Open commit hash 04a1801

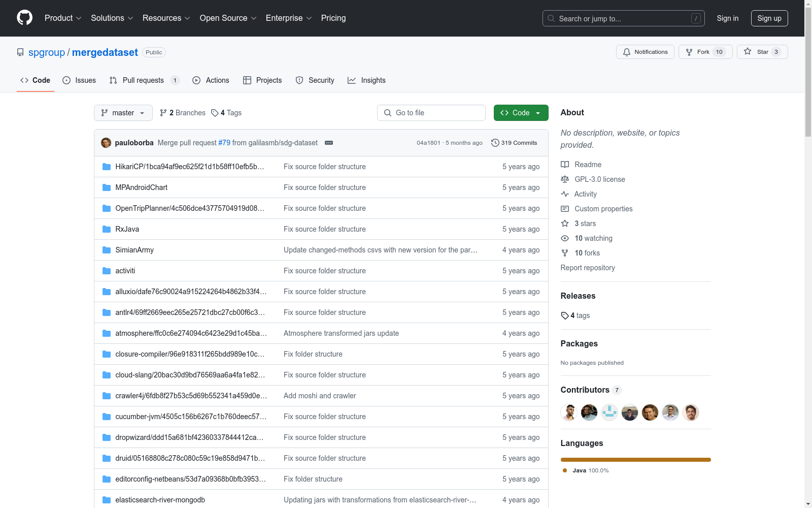click(428, 143)
